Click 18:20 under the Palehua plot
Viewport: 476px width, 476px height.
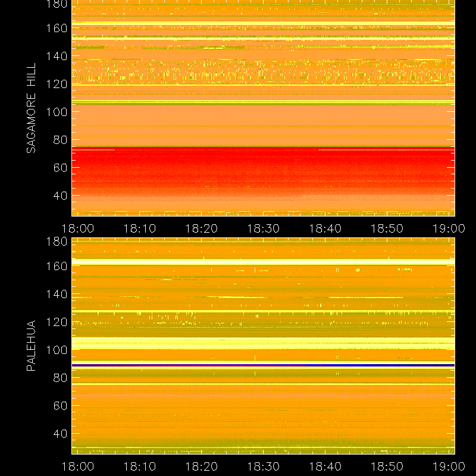(202, 466)
